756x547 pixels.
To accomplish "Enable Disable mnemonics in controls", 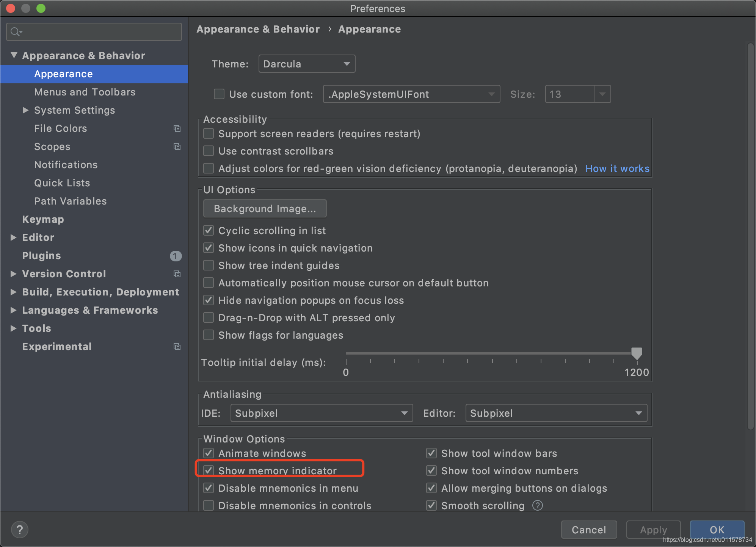I will click(209, 505).
